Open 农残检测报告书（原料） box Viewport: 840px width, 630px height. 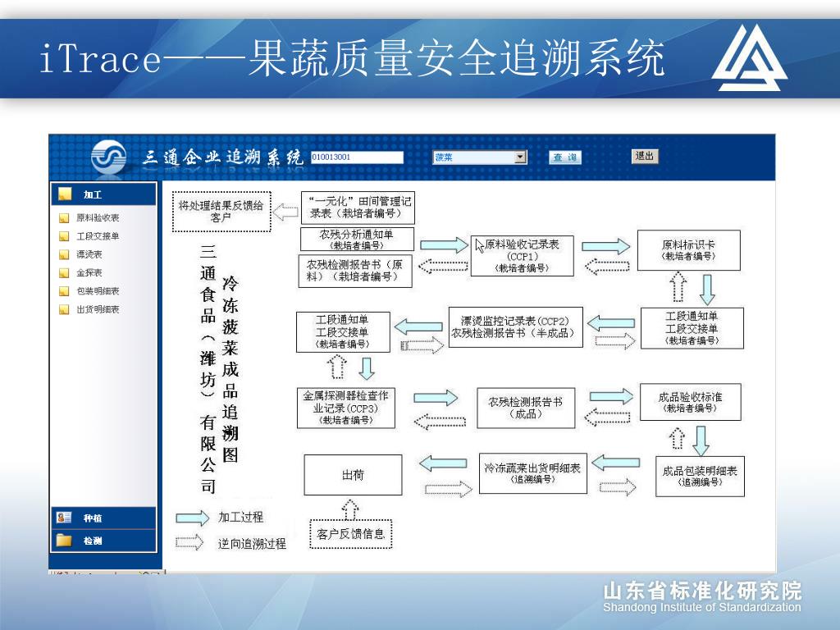(355, 271)
